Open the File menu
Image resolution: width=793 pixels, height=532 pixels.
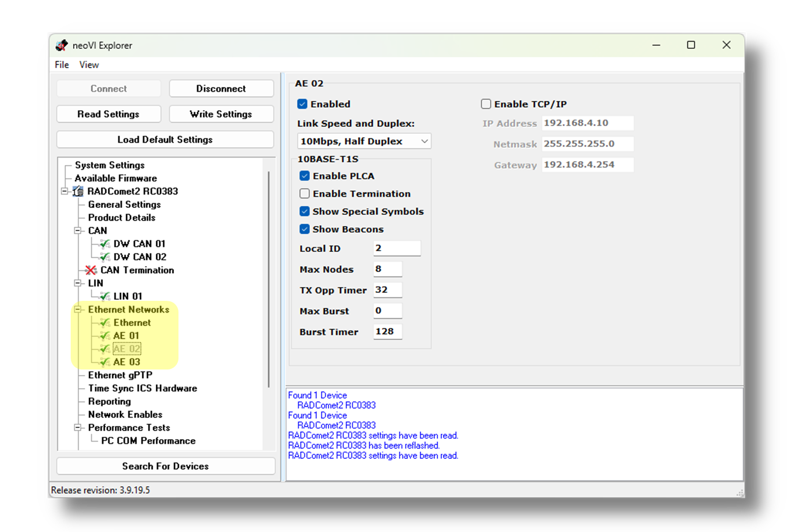(62, 65)
